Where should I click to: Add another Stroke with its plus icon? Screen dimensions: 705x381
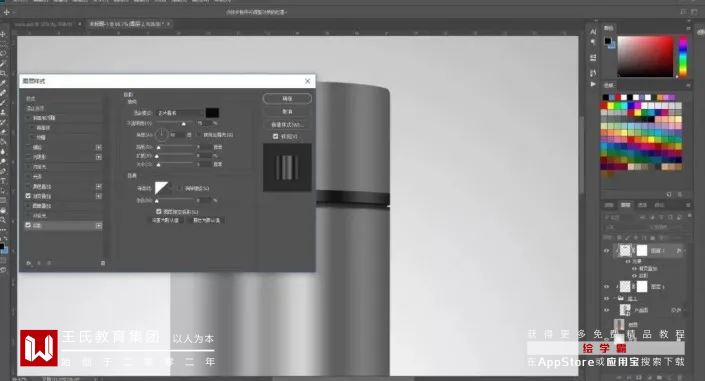click(98, 147)
